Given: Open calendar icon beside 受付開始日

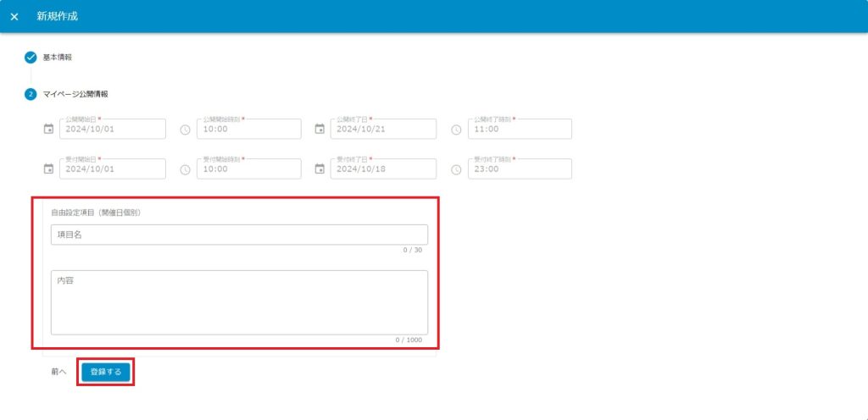Looking at the screenshot, I should point(48,169).
